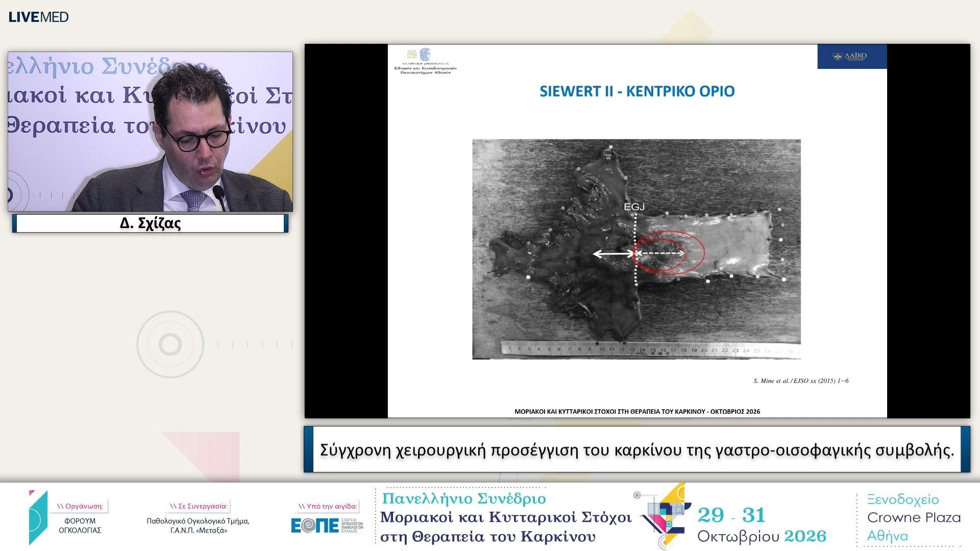
Task: Click the colorful conference emblem in banner
Action: (x=664, y=515)
